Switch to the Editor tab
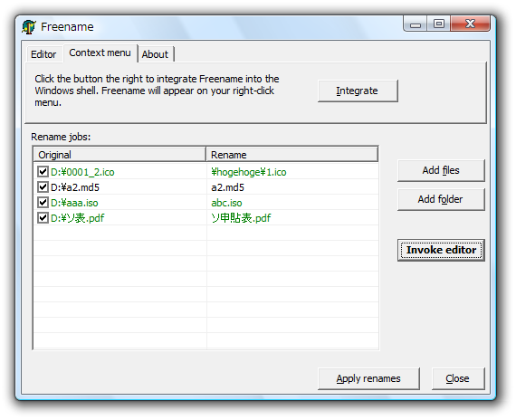 coord(43,54)
